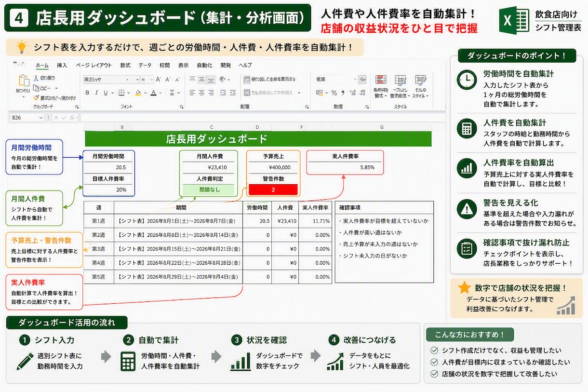Select the green 店長用ダッシュボード title cell
The width and height of the screenshot is (588, 392).
(x=258, y=139)
